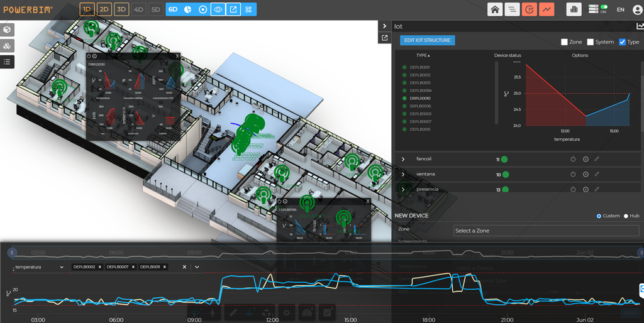The width and height of the screenshot is (644, 323).
Task: Click the left timeline range handle
Action: (x=13, y=253)
